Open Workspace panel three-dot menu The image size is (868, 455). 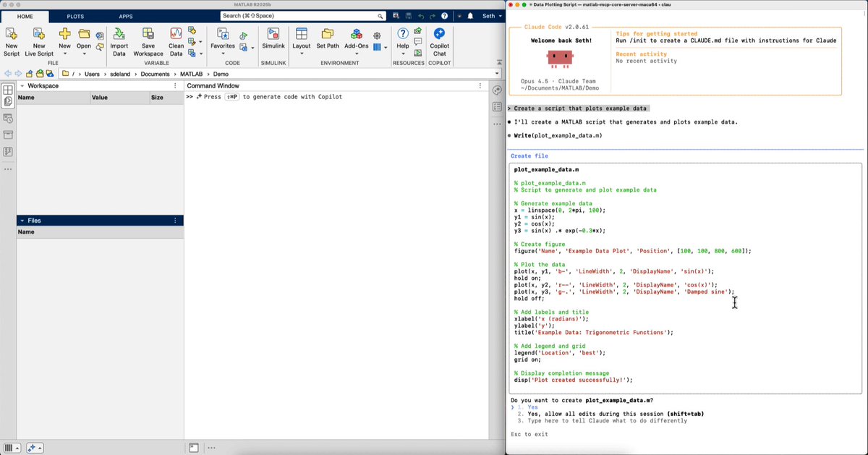coord(175,86)
